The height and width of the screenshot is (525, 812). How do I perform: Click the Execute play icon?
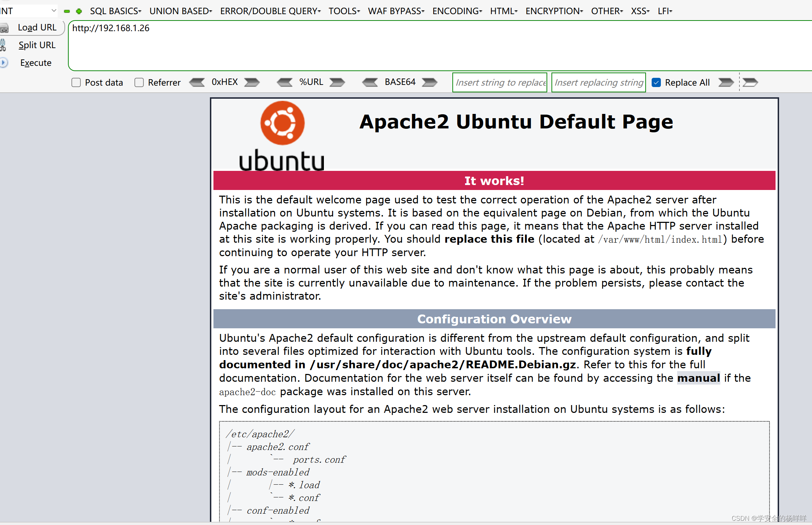click(4, 63)
